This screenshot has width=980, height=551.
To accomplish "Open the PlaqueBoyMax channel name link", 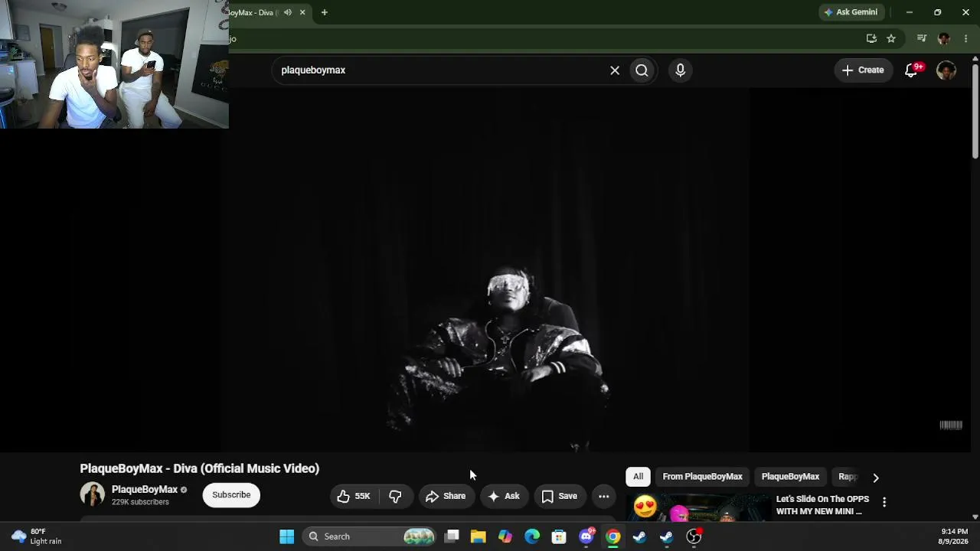I will tap(145, 490).
